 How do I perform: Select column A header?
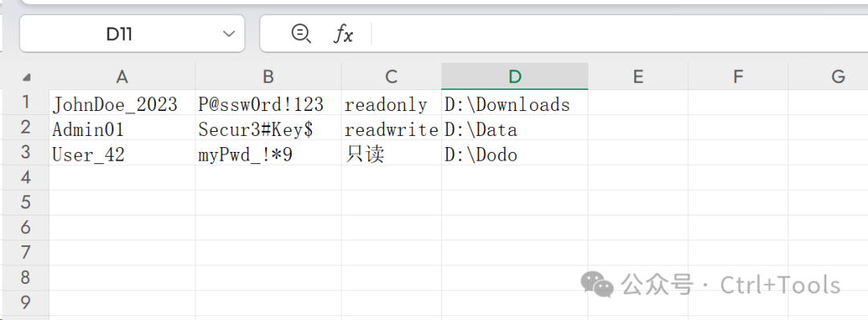[122, 76]
